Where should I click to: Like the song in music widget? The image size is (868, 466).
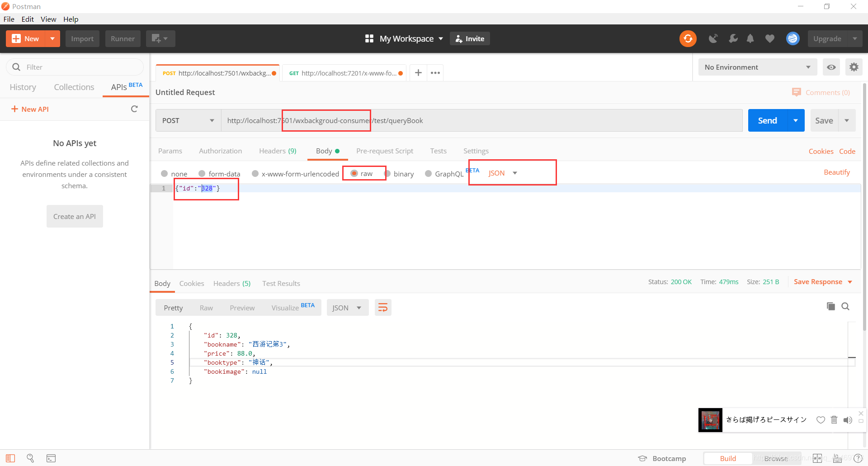(821, 420)
